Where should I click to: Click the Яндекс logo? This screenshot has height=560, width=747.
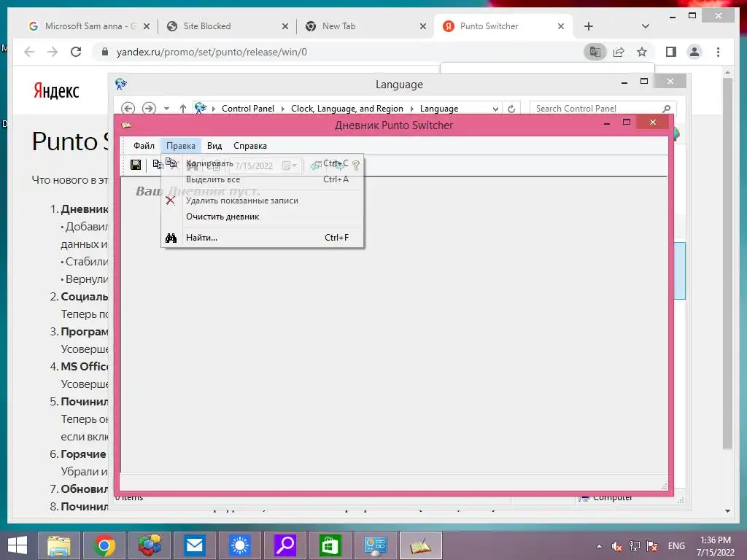click(56, 90)
